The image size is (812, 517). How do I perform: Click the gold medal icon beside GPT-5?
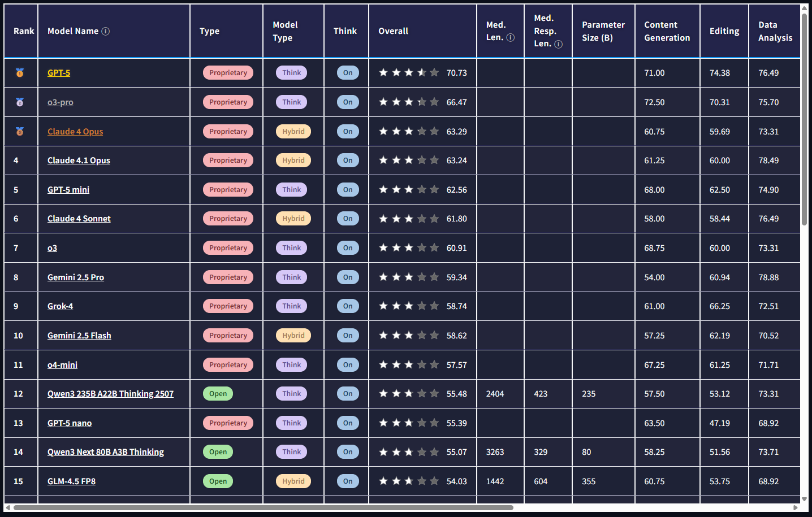pyautogui.click(x=20, y=73)
